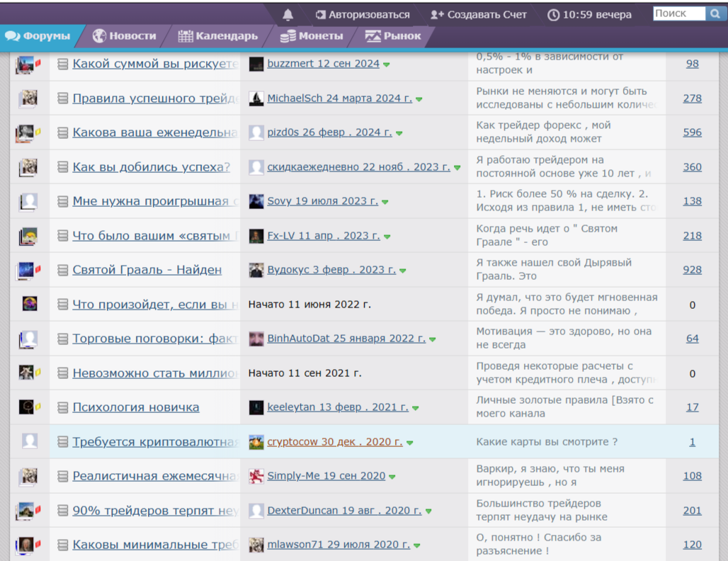This screenshot has width=728, height=561.
Task: Click into the Поиск search field
Action: click(x=679, y=14)
